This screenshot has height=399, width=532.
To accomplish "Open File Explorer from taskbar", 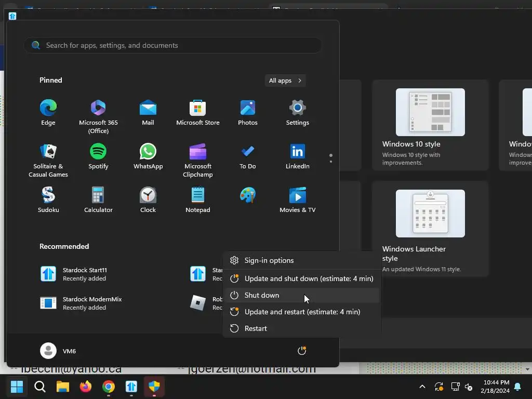I will pyautogui.click(x=63, y=387).
